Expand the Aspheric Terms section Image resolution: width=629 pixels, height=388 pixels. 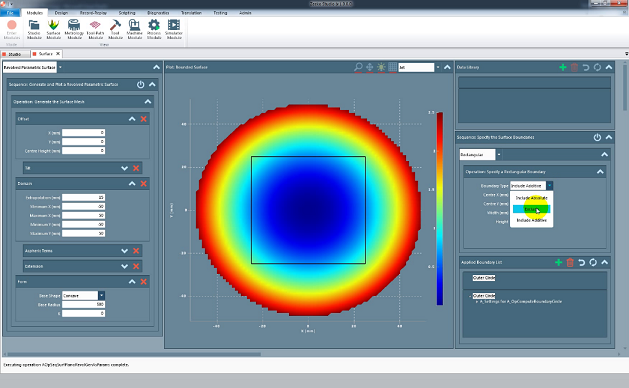tap(124, 251)
